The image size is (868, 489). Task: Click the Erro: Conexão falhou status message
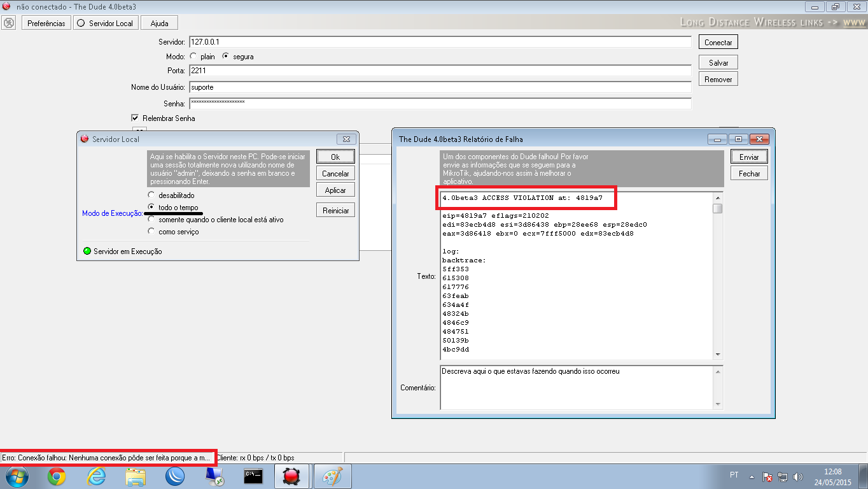tap(106, 458)
